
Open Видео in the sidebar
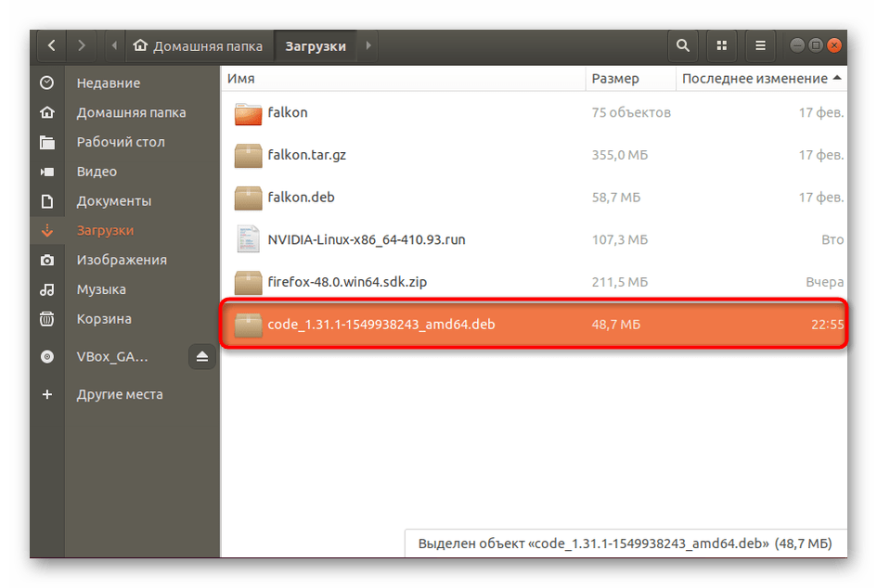pyautogui.click(x=125, y=172)
